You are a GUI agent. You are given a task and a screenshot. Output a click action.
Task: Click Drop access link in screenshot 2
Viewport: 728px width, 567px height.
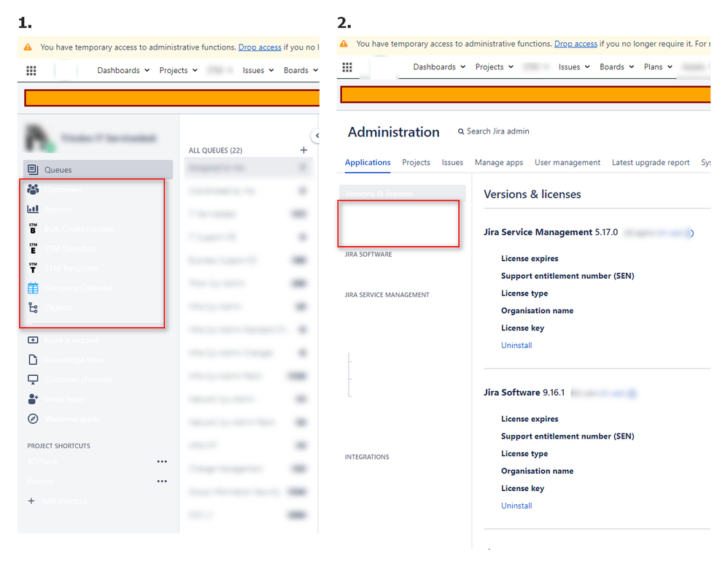tap(576, 44)
